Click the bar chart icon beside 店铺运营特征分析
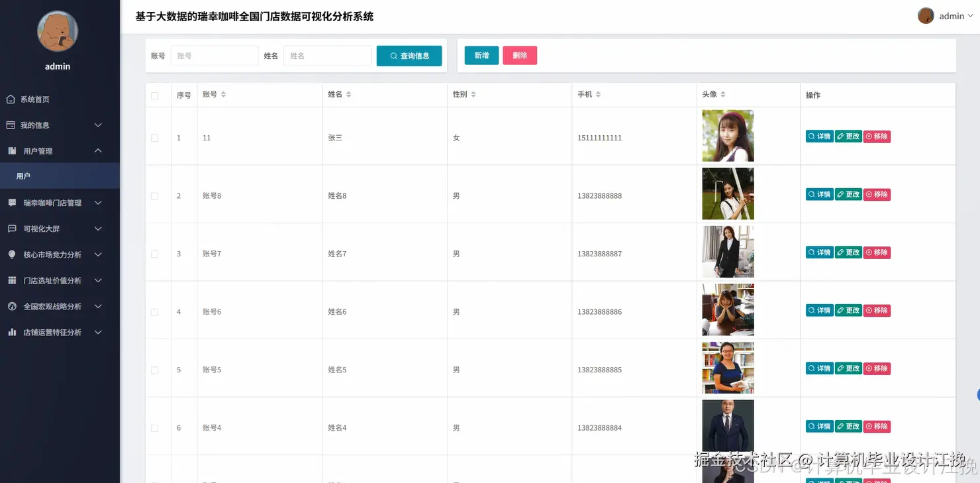 (12, 332)
